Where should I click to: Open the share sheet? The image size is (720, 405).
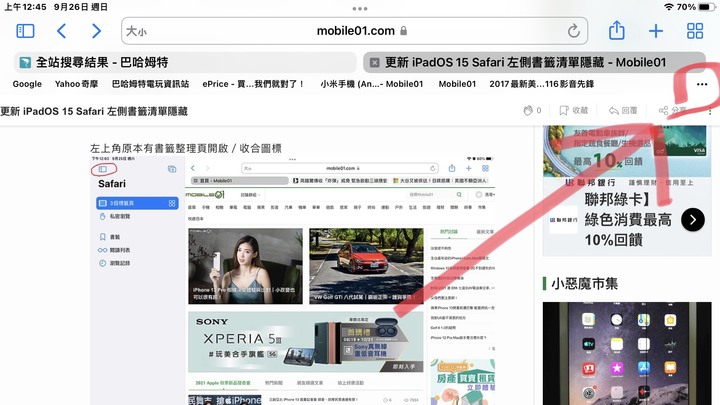tap(617, 30)
